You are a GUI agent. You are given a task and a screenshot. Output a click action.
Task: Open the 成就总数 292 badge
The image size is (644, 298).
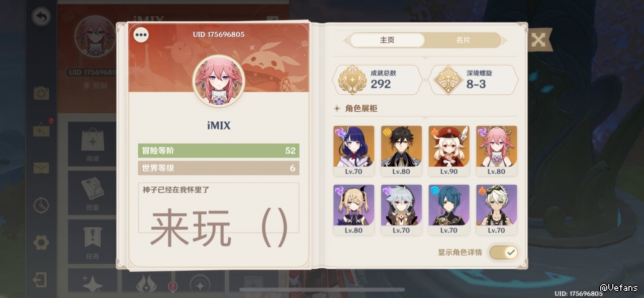click(377, 80)
